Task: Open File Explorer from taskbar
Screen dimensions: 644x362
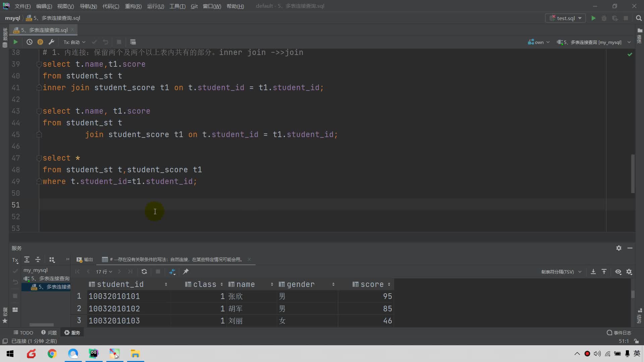Action: (x=135, y=354)
